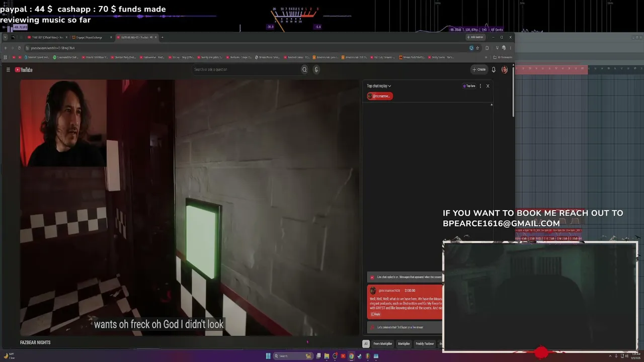This screenshot has height=362, width=644.
Task: Open the All Bookmarks folder
Action: [503, 57]
